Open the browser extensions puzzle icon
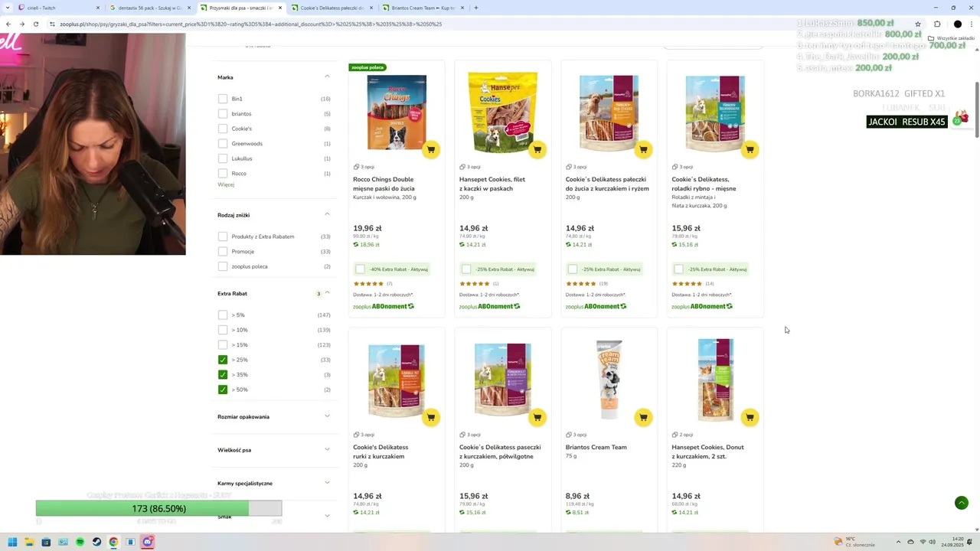This screenshot has width=980, height=551. click(x=937, y=24)
